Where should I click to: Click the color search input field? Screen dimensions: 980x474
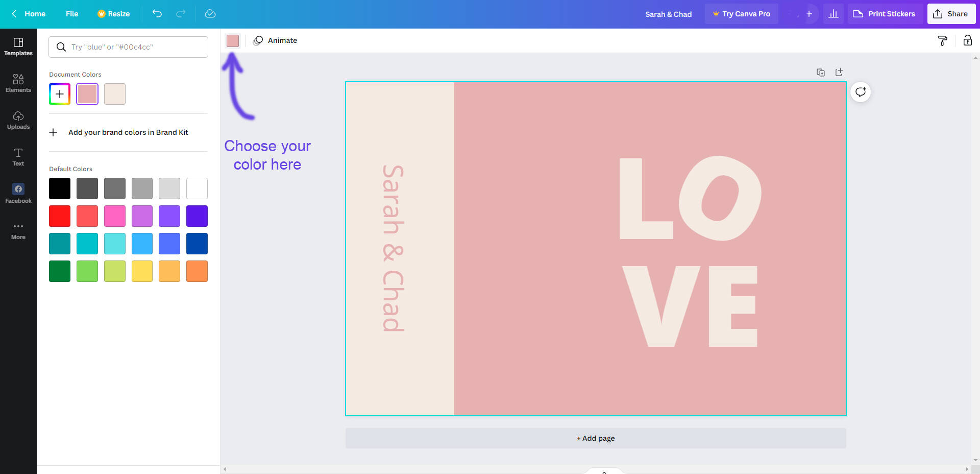135,47
